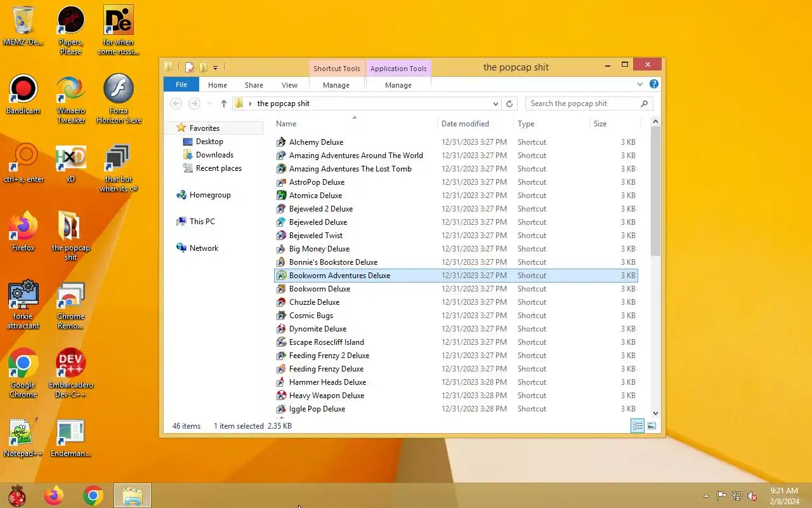Select Network in navigation pane
Image resolution: width=812 pixels, height=508 pixels.
pos(204,248)
